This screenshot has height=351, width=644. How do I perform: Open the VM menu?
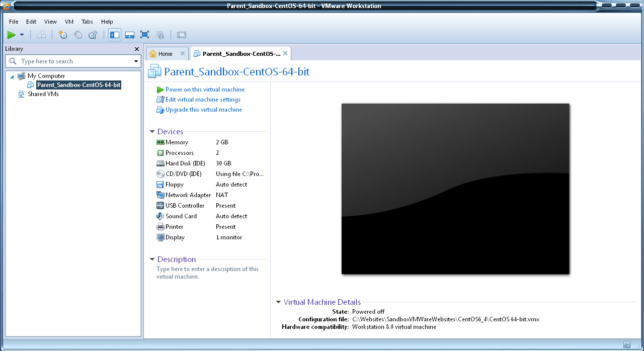[69, 22]
